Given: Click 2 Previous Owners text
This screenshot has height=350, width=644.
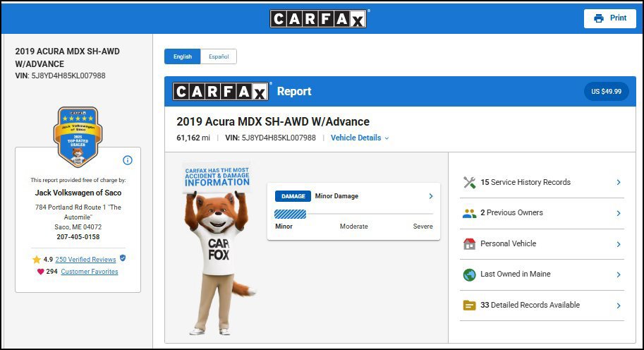Looking at the screenshot, I should pos(512,213).
